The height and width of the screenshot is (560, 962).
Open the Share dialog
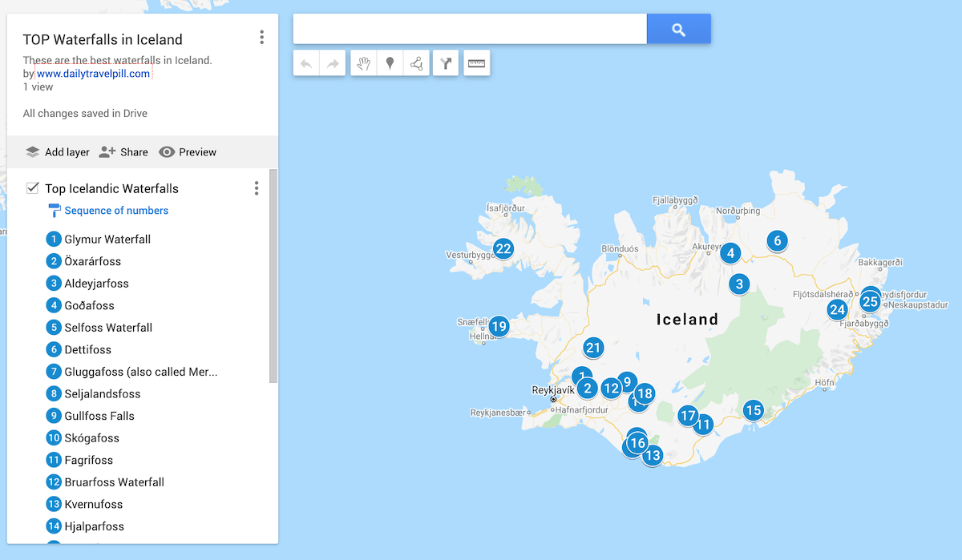tap(123, 152)
